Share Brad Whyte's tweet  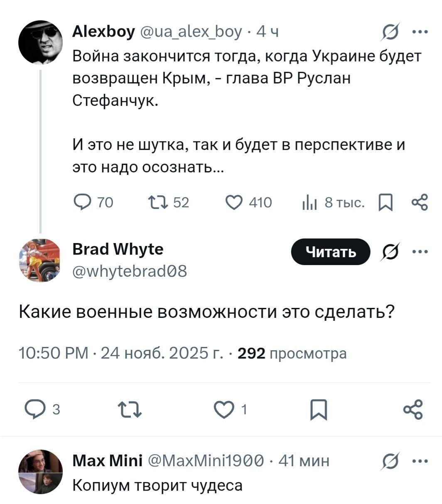tap(413, 409)
